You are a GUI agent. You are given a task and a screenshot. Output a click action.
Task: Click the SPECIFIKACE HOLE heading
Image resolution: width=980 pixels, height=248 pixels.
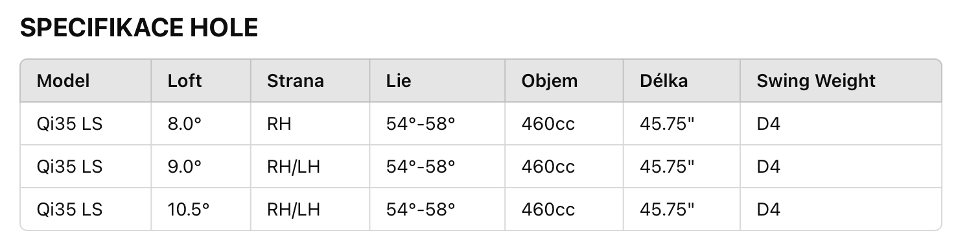point(139,27)
